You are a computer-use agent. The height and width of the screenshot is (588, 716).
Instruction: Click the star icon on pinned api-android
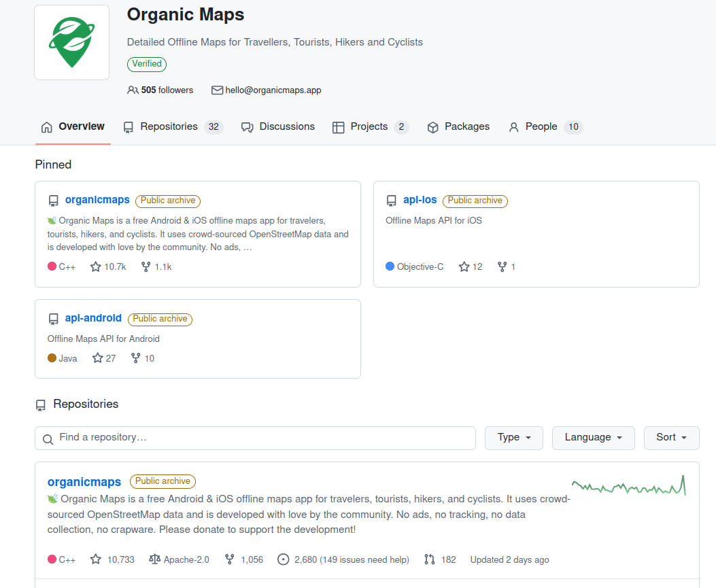coord(98,358)
